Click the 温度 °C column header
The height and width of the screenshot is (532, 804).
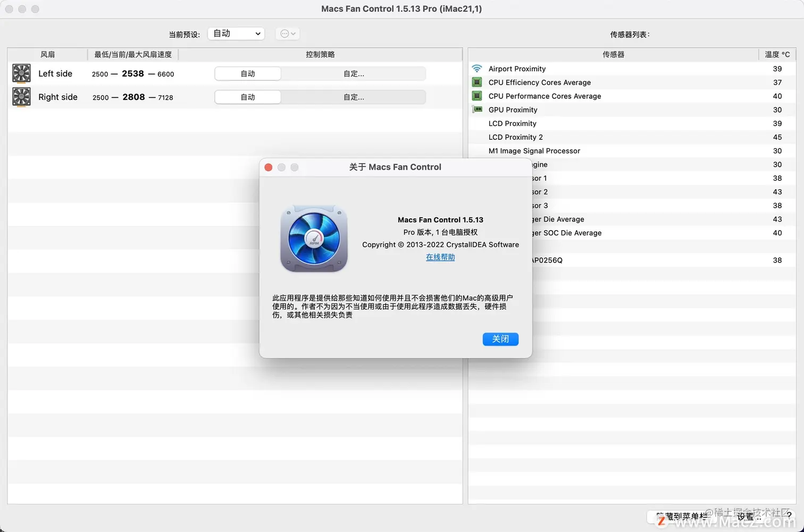[777, 54]
